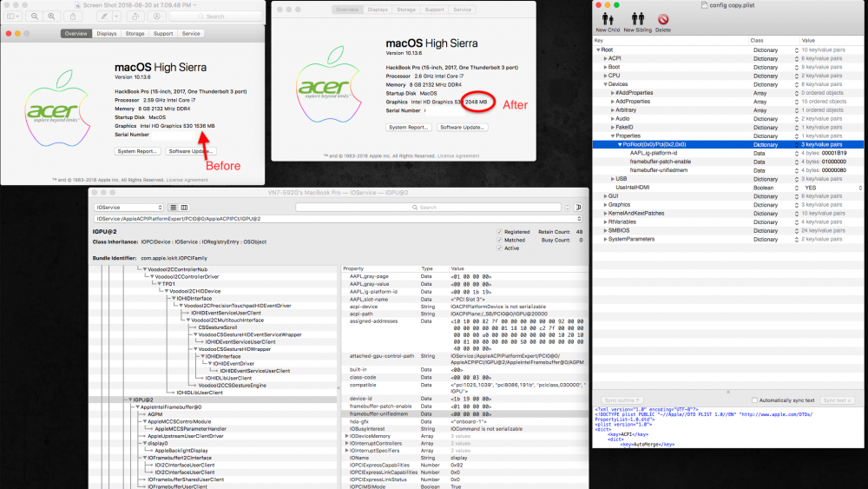Switch IORegistryExplorer to column view icon
This screenshot has height=489, width=868.
(184, 208)
